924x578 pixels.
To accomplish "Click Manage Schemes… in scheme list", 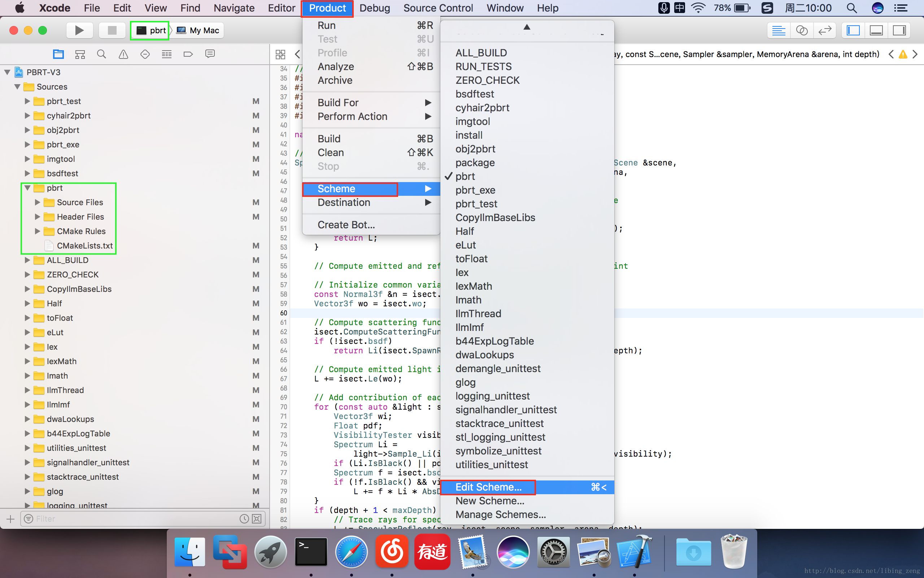I will pyautogui.click(x=527, y=514).
